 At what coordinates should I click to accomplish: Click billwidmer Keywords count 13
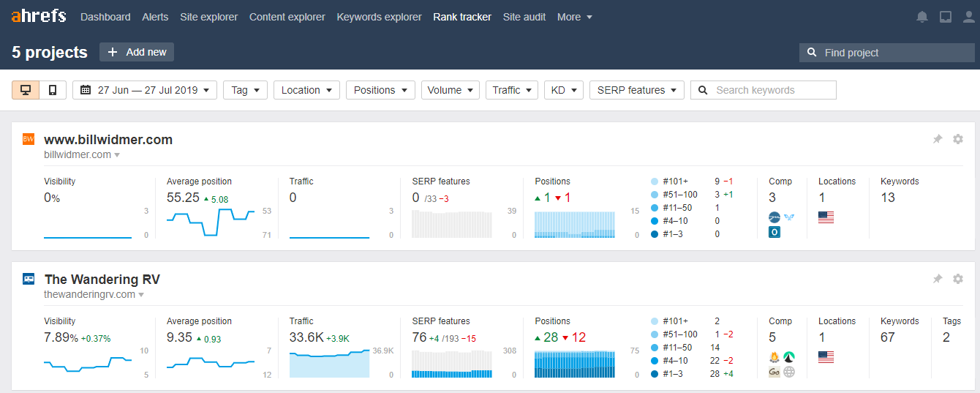pyautogui.click(x=888, y=198)
